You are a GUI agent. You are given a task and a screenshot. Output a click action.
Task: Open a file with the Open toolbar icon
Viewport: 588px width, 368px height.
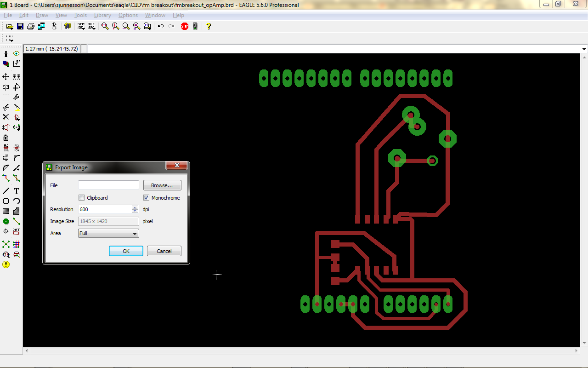point(10,26)
